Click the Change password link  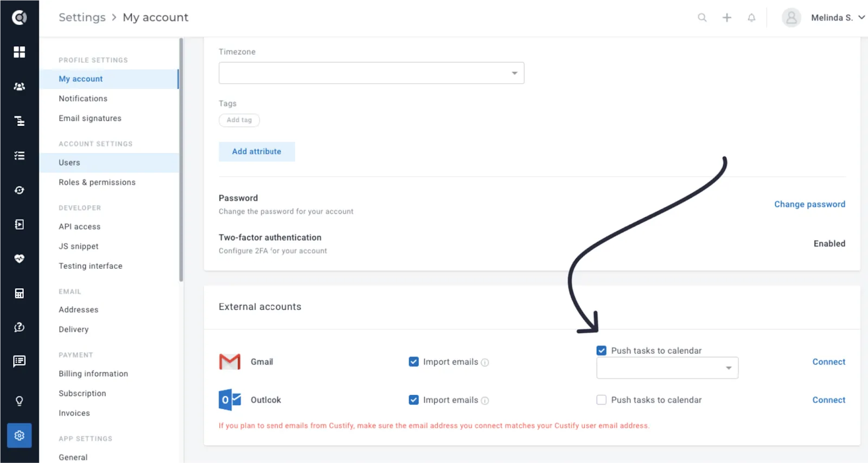click(x=809, y=205)
